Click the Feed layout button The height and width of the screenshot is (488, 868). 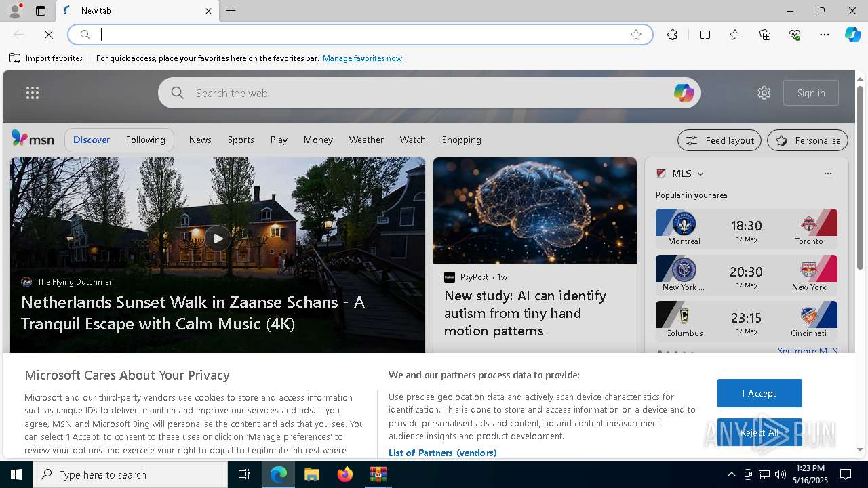(x=719, y=140)
